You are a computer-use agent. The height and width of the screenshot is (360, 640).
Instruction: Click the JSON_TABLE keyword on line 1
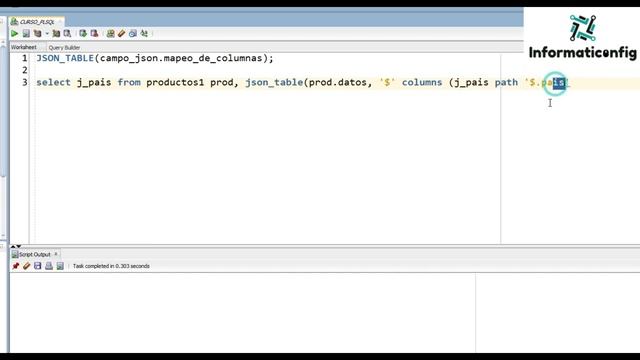[65, 58]
